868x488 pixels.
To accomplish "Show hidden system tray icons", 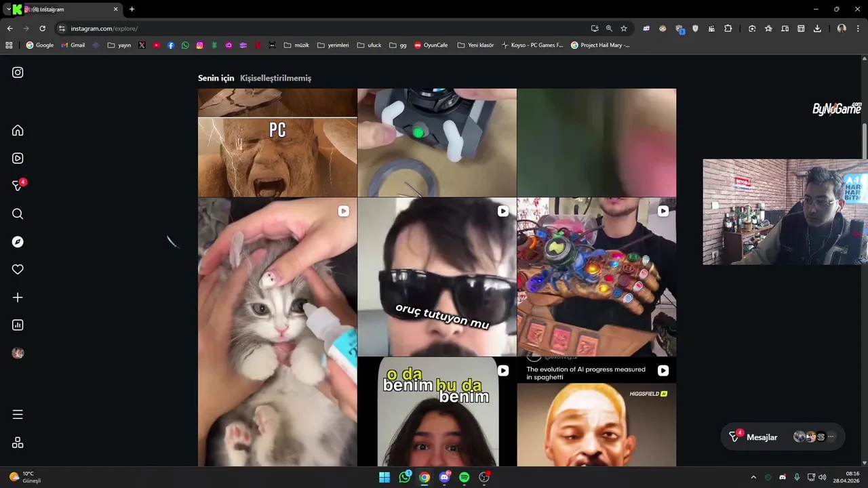I will click(753, 477).
